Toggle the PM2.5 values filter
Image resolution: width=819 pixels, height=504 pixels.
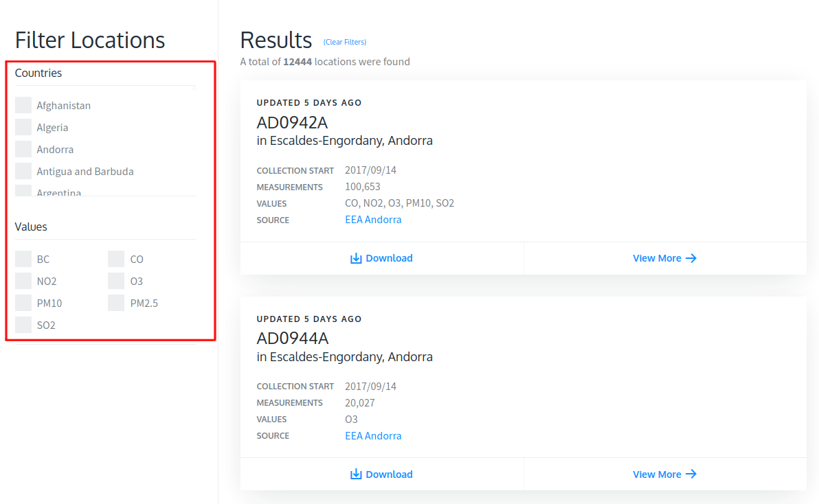click(116, 303)
